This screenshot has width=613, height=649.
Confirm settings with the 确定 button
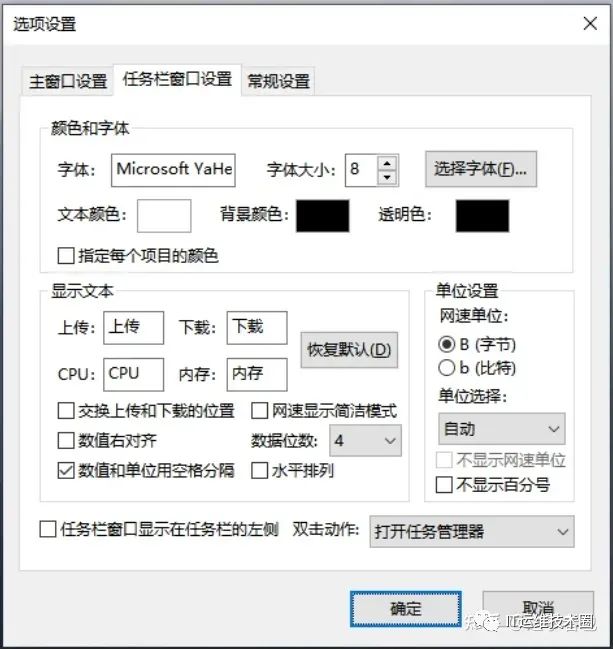pyautogui.click(x=405, y=609)
